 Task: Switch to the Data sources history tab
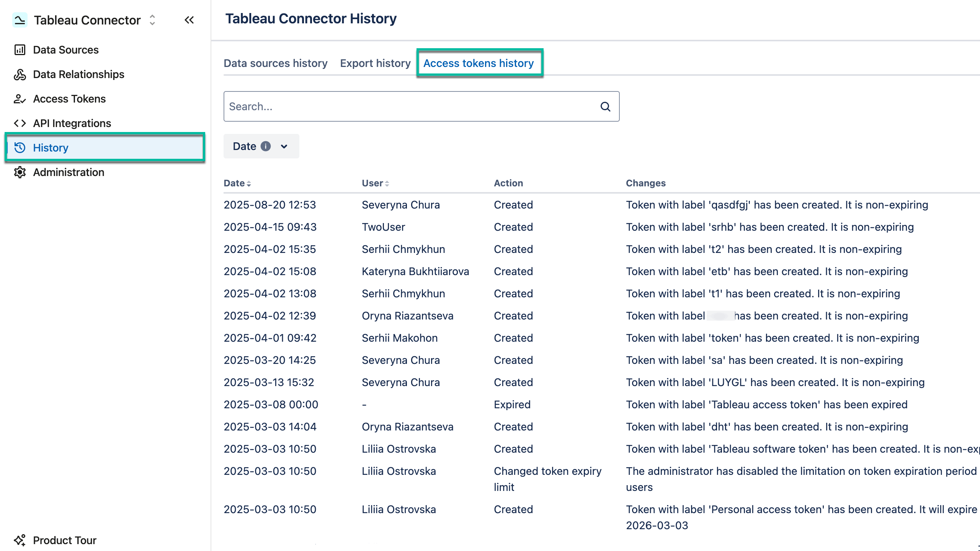click(x=275, y=63)
